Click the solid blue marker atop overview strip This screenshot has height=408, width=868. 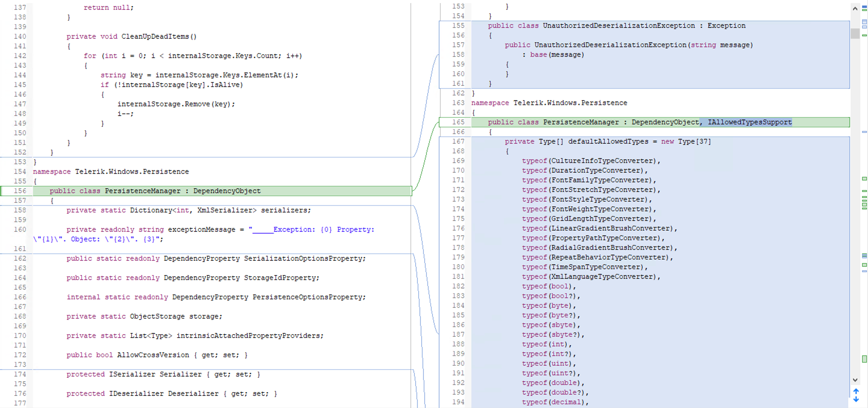[864, 6]
